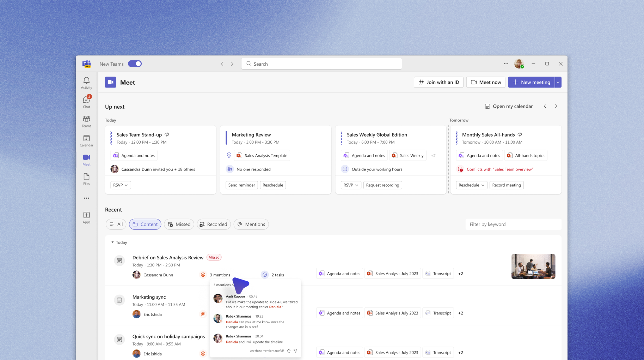The image size is (644, 360).
Task: Open RSVP dropdown on Sales Team Stand-up
Action: (121, 185)
